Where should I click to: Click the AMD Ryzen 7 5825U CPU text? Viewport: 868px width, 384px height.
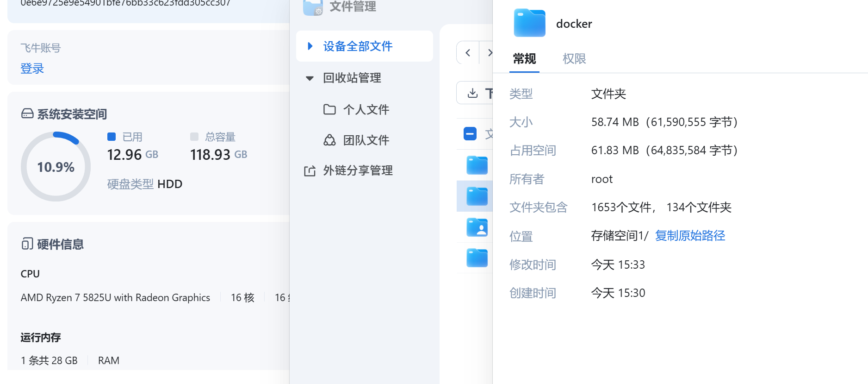(x=115, y=298)
